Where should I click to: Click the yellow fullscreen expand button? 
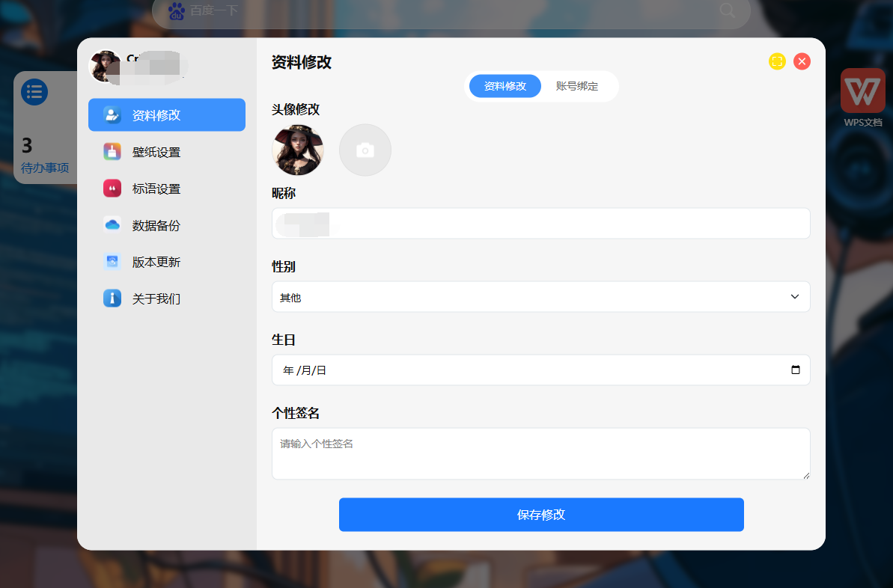(777, 61)
